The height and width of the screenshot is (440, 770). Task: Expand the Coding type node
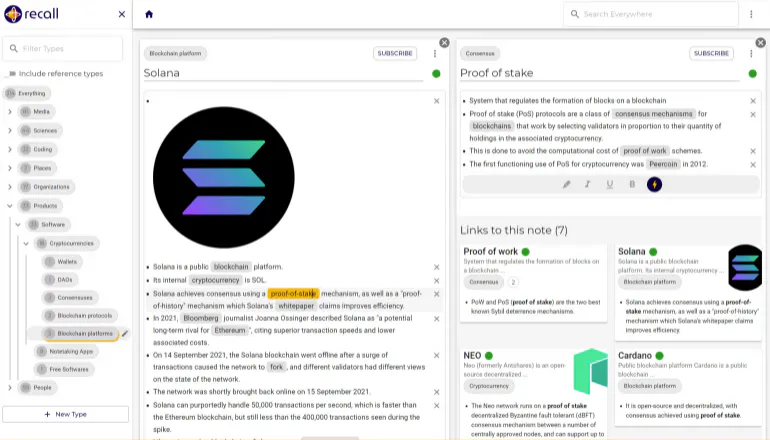click(9, 149)
